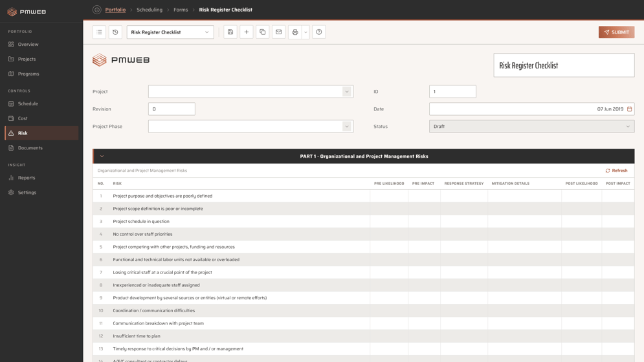This screenshot has width=644, height=362.
Task: Select row 'Project schedule in question'
Action: pos(364,222)
